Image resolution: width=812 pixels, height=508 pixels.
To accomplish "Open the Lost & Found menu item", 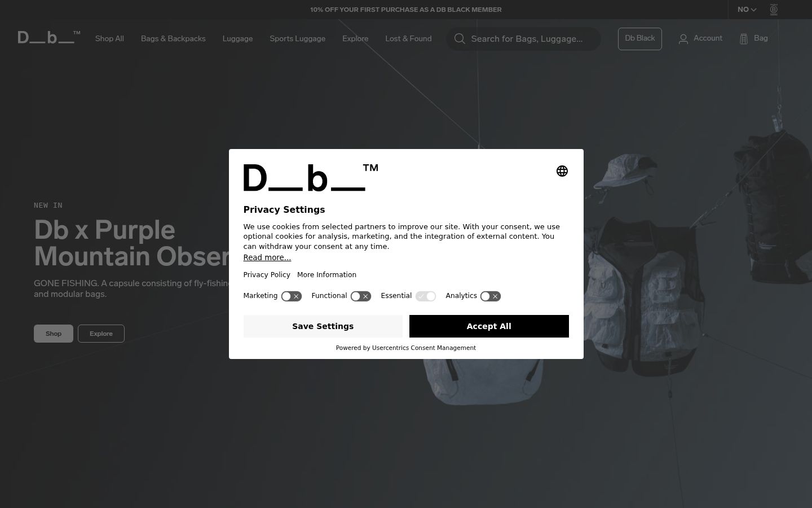I will pyautogui.click(x=408, y=39).
